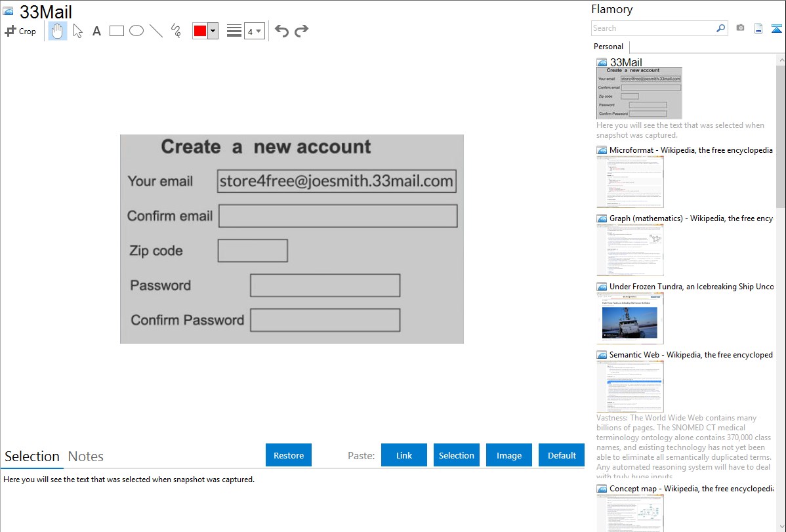
Task: Click the icon beside Under Frozen Tundra title
Action: point(602,287)
